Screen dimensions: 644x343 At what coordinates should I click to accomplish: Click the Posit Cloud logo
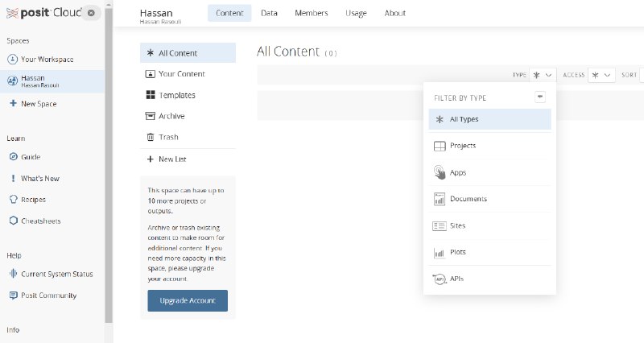[x=44, y=13]
